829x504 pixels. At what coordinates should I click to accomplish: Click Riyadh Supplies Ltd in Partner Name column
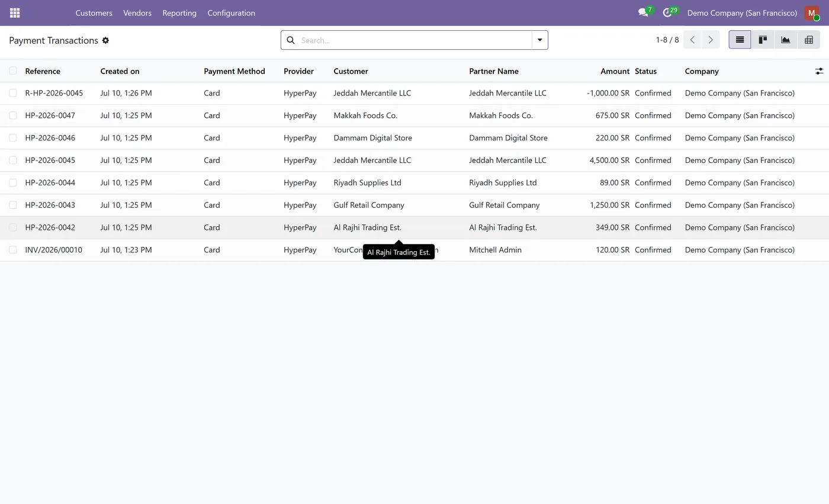pyautogui.click(x=503, y=182)
